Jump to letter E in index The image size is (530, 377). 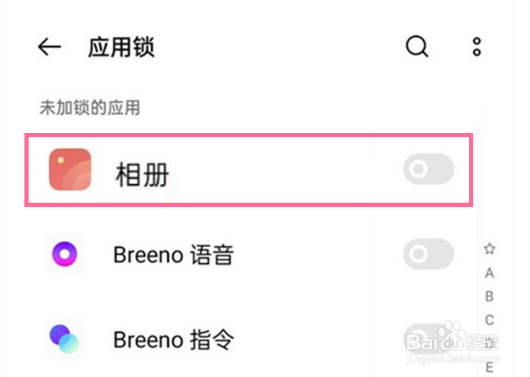click(489, 368)
